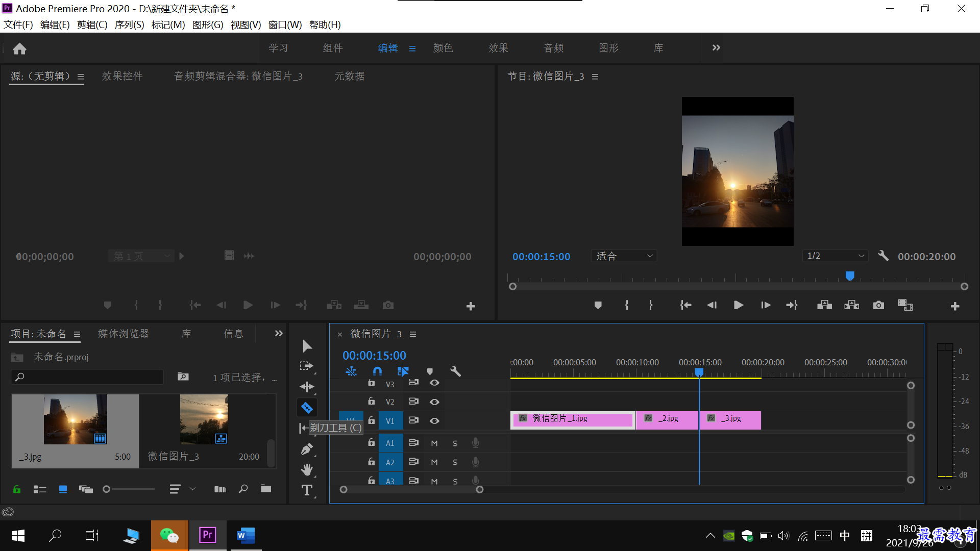The height and width of the screenshot is (551, 980).
Task: Export frame with camera icon in Program monitor
Action: pos(878,305)
